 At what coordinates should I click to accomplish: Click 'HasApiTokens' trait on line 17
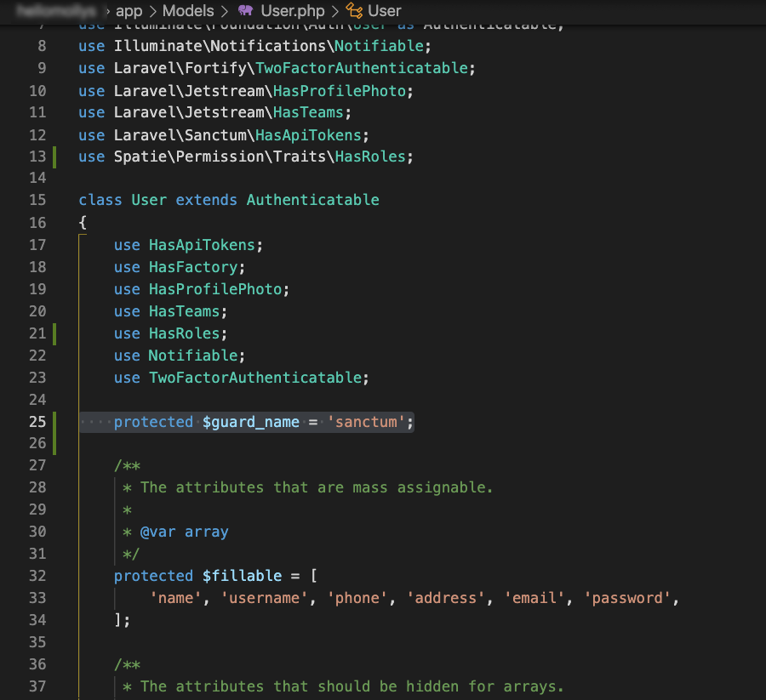tap(202, 245)
